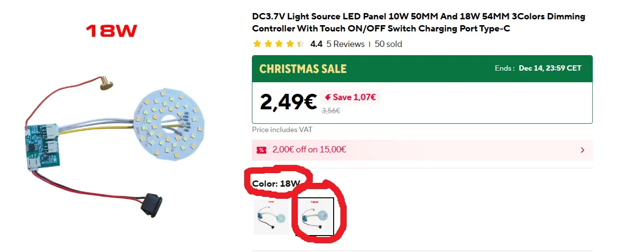Viewport: 644px width, 252px height.
Task: Click the 2,00€ off on 15,00€ coupon text
Action: (309, 149)
